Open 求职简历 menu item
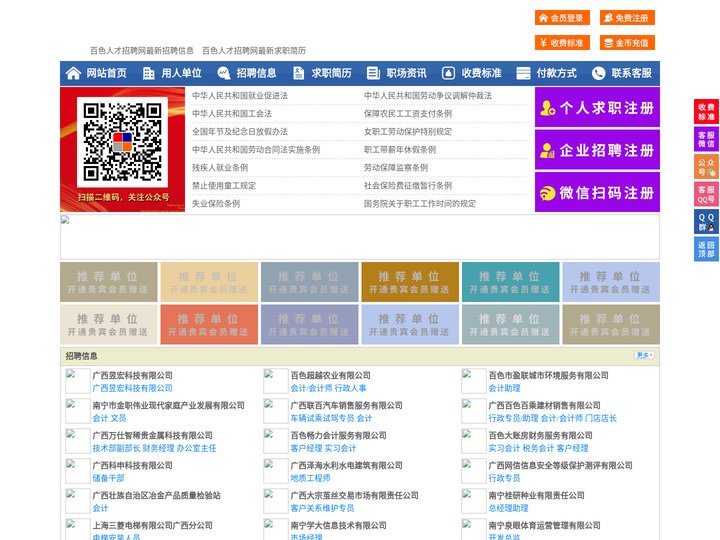Image resolution: width=720 pixels, height=540 pixels. (332, 73)
